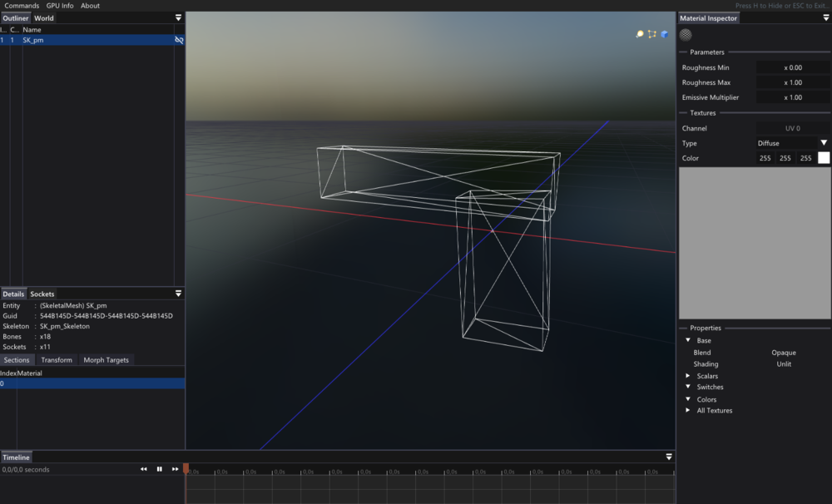The height and width of the screenshot is (504, 832).
Task: Click the orange playhead marker on the timeline
Action: [186, 468]
